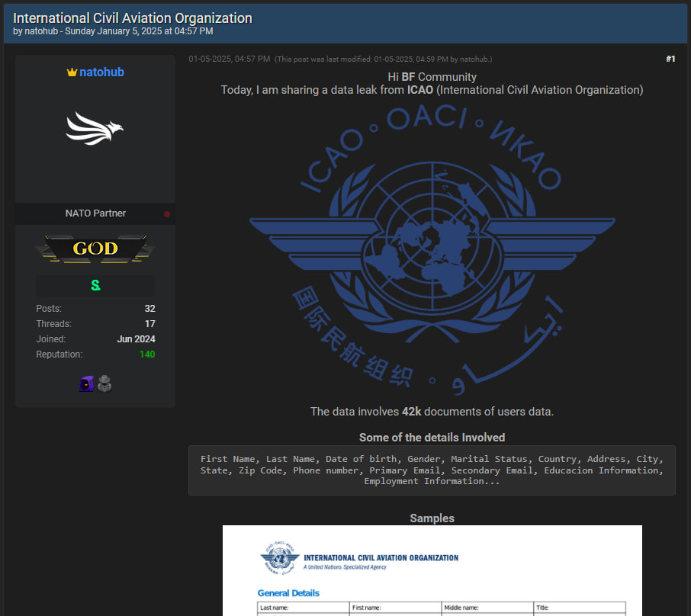Click the red offline status dot
The image size is (691, 616).
167,214
